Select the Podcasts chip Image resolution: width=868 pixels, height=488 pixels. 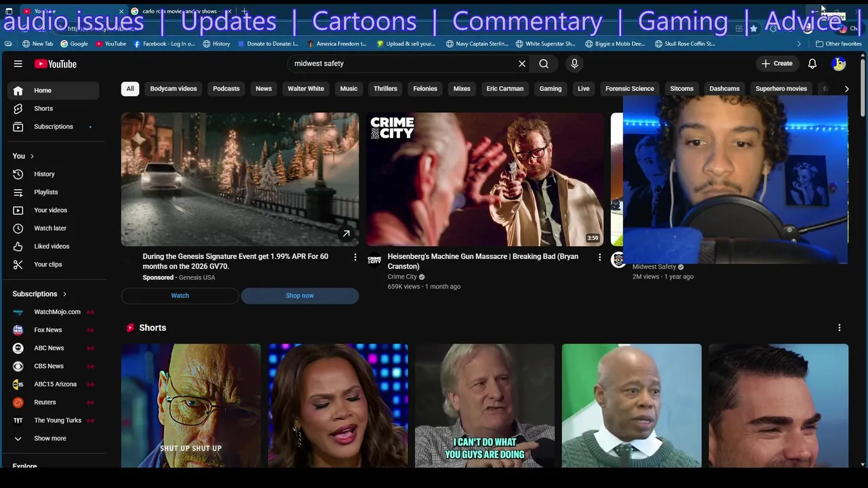click(x=226, y=89)
